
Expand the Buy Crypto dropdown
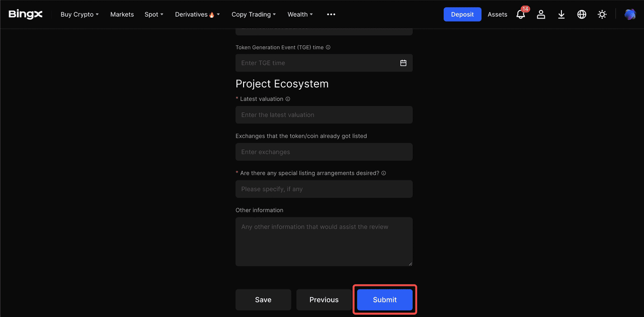pos(79,15)
